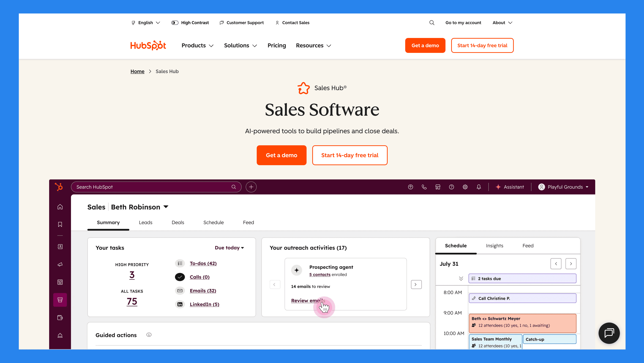Open Bookmarks from the left sidebar

(x=60, y=224)
